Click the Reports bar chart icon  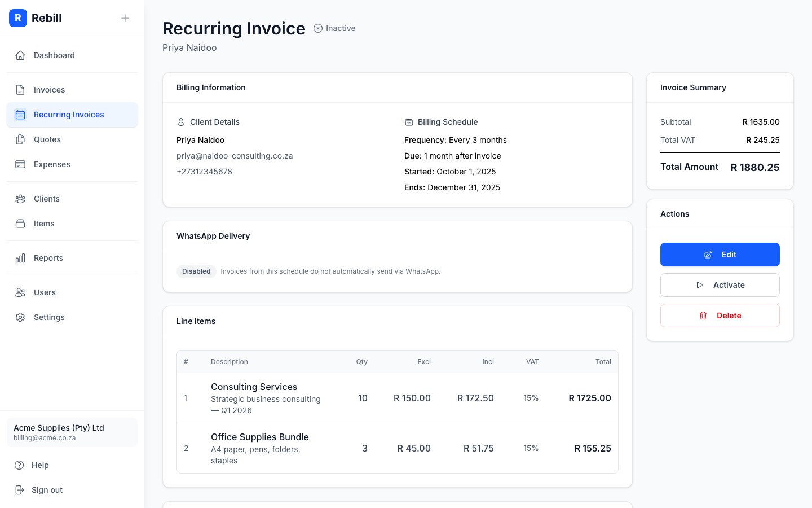click(x=20, y=258)
